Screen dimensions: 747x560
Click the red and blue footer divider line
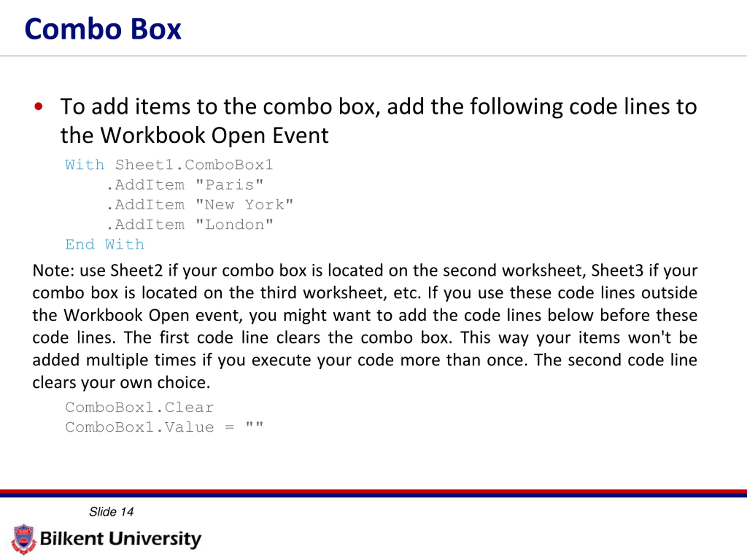pyautogui.click(x=373, y=493)
